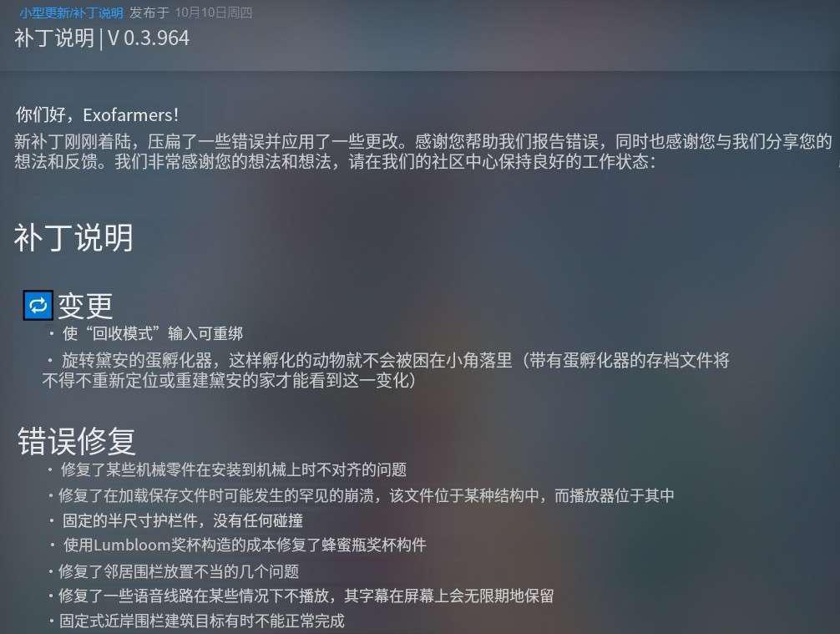Click the 10月10日周四 publish date
This screenshot has width=840, height=634.
214,13
